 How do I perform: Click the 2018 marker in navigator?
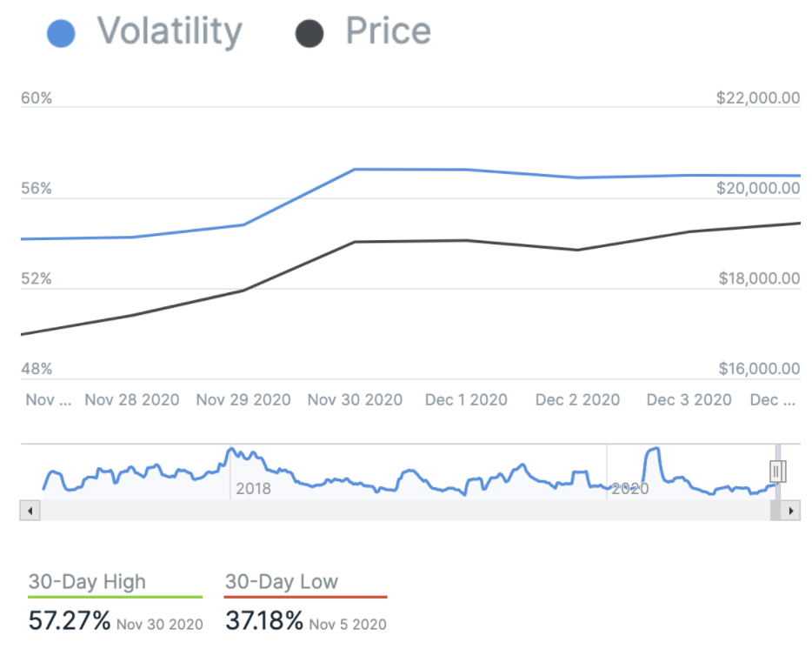(x=253, y=488)
